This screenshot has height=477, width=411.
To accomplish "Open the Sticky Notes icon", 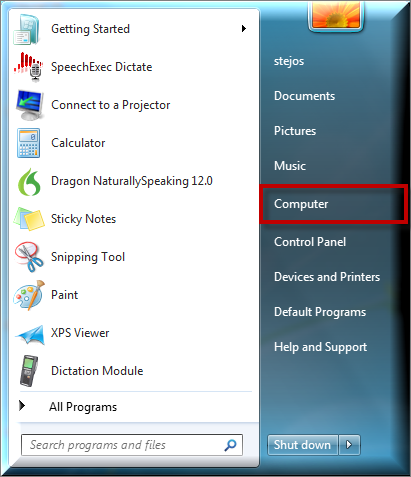I will pos(29,219).
